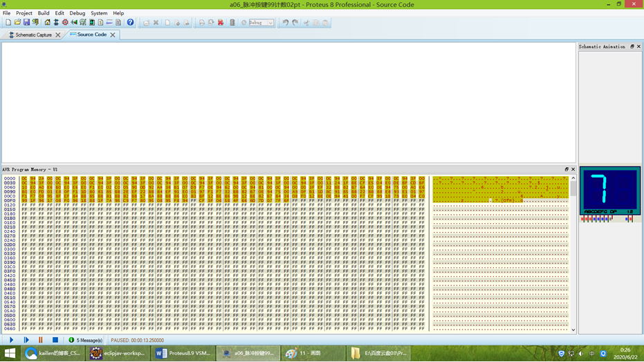The width and height of the screenshot is (644, 362).
Task: Switch to the eclipjav-worksp taskbar window
Action: (118, 353)
